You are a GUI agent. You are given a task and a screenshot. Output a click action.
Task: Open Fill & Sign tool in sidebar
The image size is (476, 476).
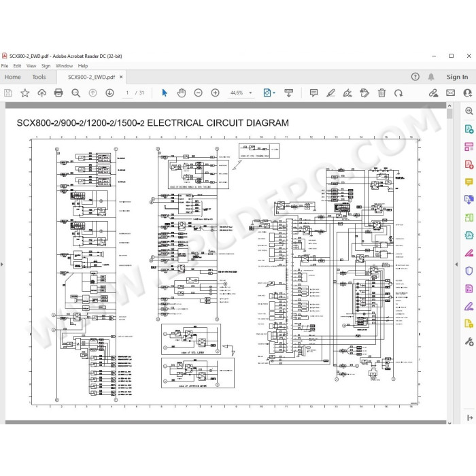pyautogui.click(x=469, y=306)
